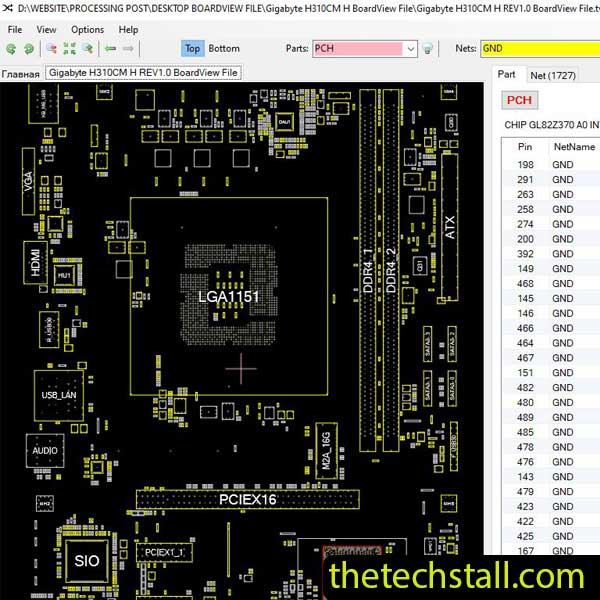
Task: Click the NetName column header
Action: [x=573, y=147]
